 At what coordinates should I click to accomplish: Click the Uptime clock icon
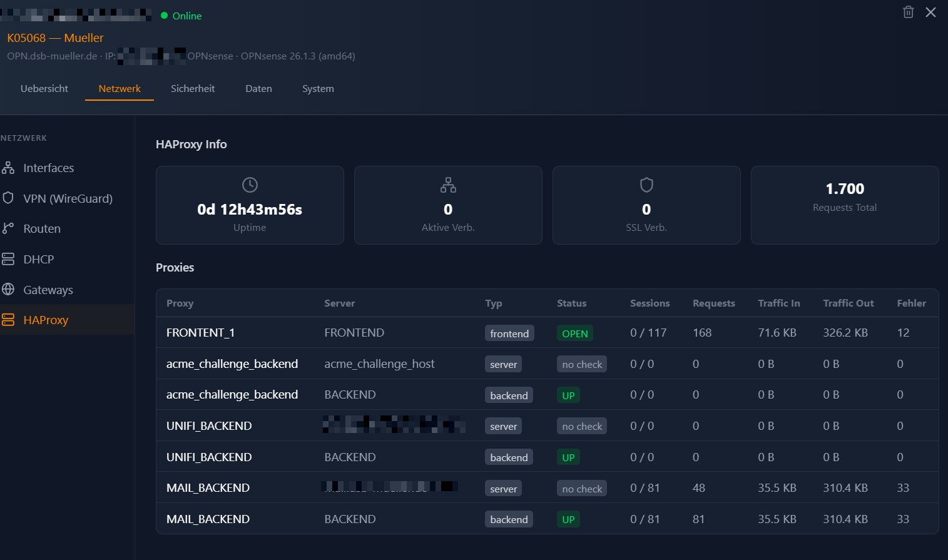tap(250, 185)
